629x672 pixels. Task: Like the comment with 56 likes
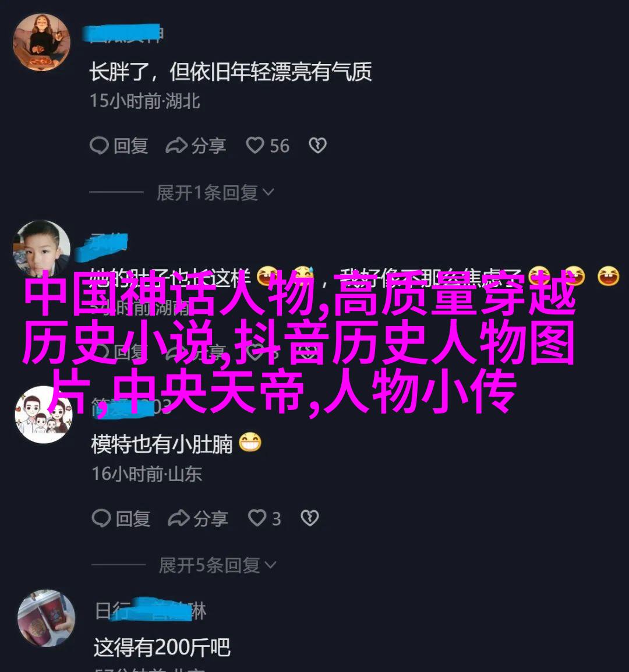pyautogui.click(x=267, y=146)
